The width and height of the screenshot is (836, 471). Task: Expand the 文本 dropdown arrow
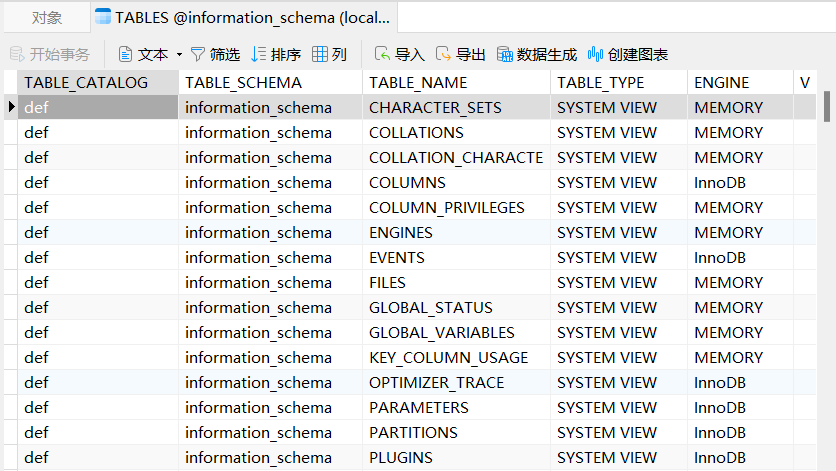pos(179,54)
